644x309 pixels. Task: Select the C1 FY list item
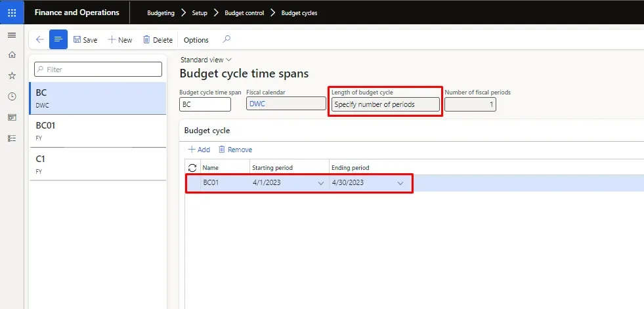pos(98,164)
